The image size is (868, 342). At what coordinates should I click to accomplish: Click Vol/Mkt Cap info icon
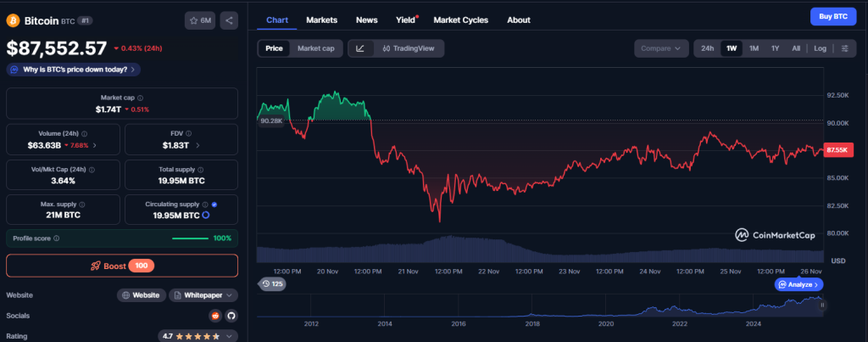tap(92, 170)
